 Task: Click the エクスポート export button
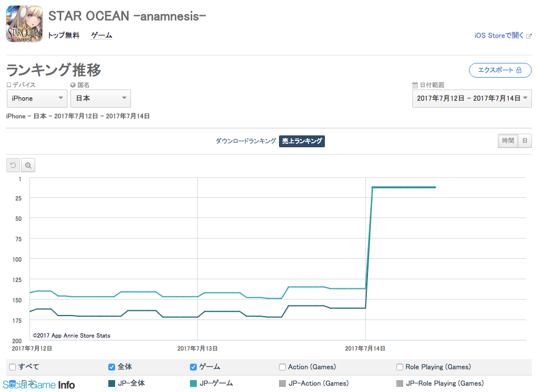point(500,70)
